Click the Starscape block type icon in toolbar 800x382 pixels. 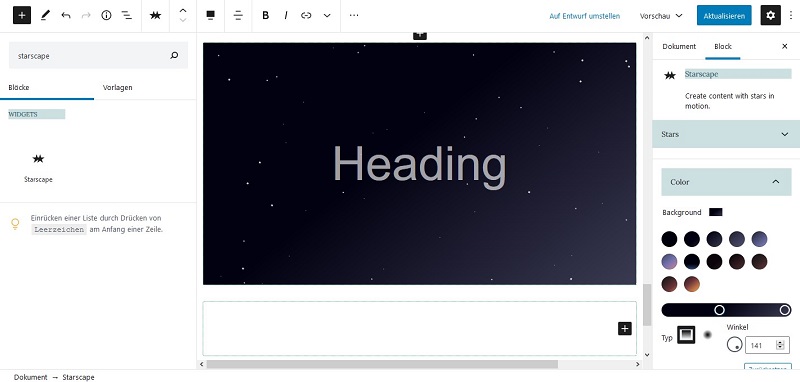point(156,15)
